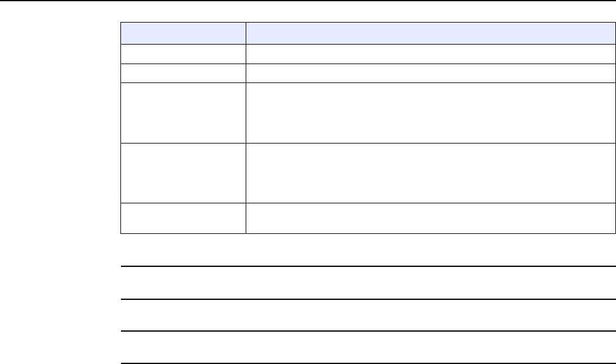Select third row's tall right cell

(x=430, y=113)
